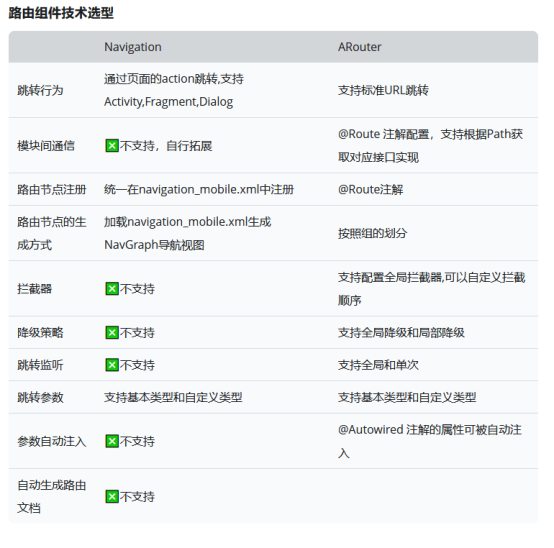The width and height of the screenshot is (554, 548).
Task: Click the ARouter column header
Action: (x=360, y=47)
